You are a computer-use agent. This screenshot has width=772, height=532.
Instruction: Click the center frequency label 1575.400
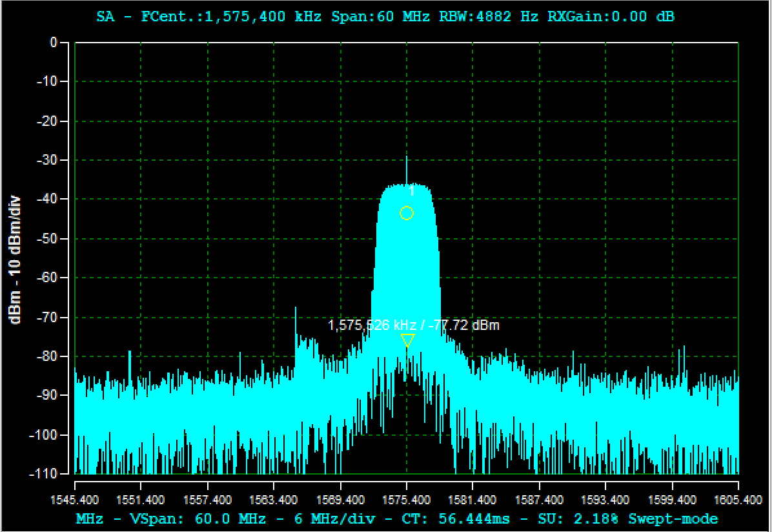tap(406, 500)
